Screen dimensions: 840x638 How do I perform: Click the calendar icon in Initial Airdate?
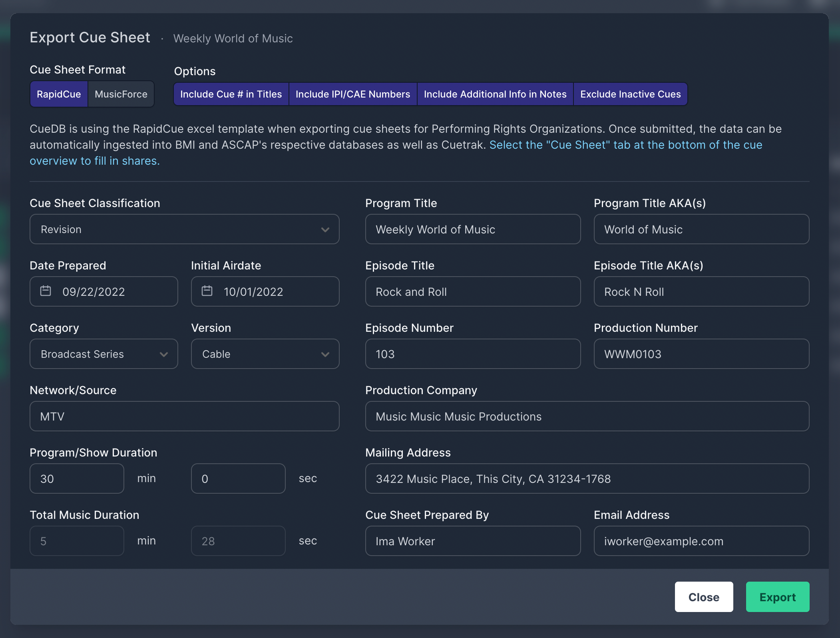(x=207, y=291)
